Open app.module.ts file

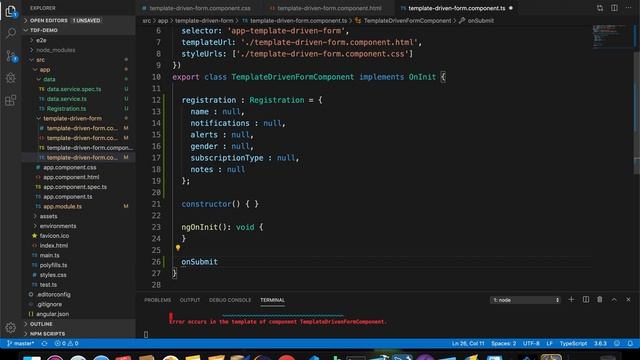(x=78, y=207)
